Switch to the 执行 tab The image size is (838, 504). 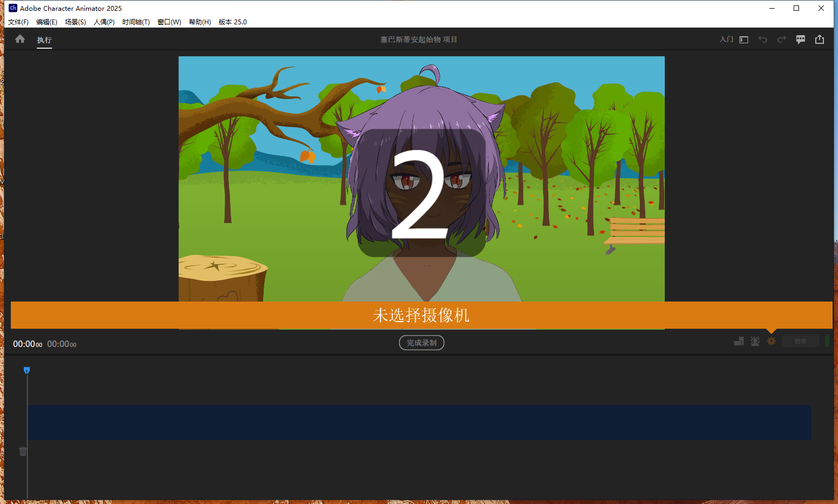point(44,40)
